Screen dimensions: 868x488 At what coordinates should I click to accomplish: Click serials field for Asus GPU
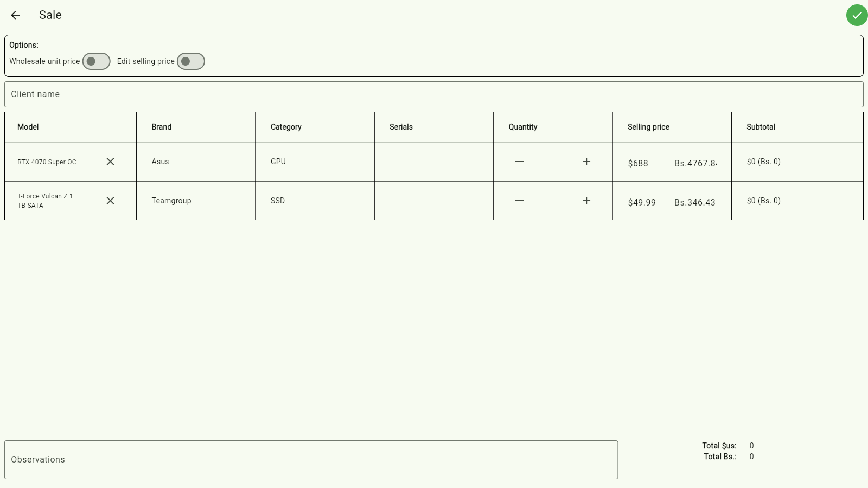(433, 165)
